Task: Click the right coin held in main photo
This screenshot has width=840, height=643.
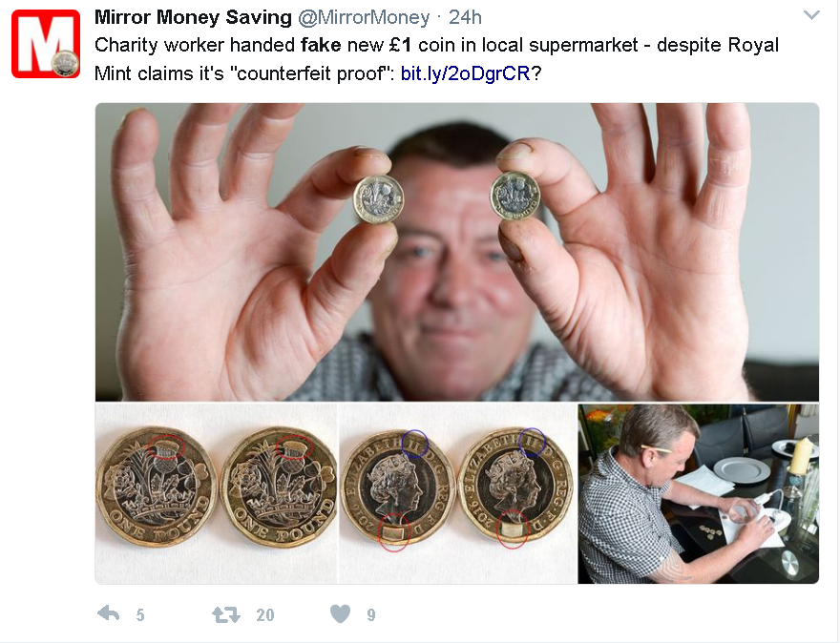Action: (x=514, y=196)
